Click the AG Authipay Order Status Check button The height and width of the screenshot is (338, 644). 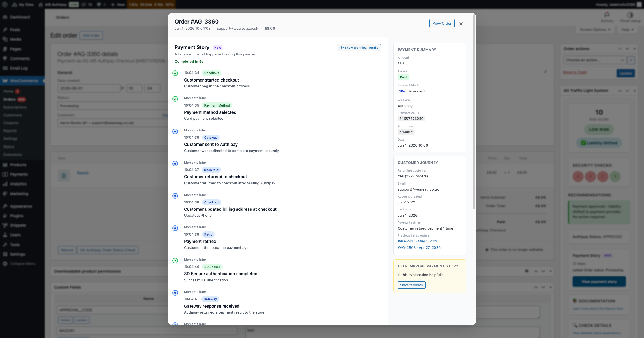pyautogui.click(x=108, y=250)
